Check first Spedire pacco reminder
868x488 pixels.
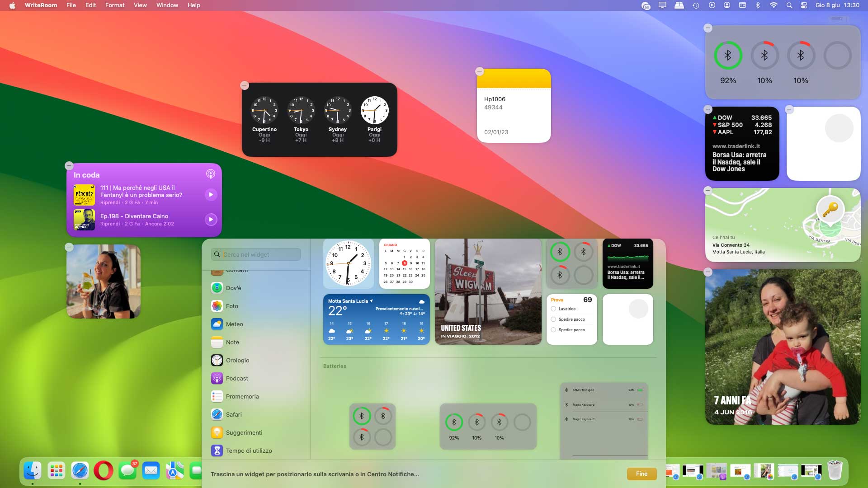pos(553,319)
